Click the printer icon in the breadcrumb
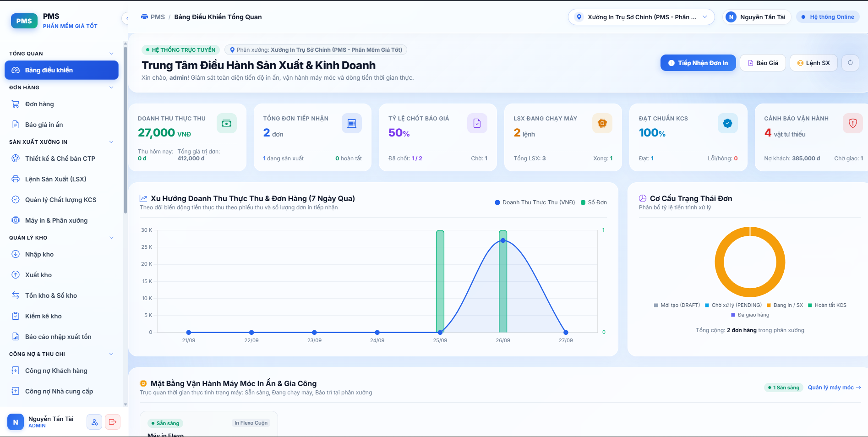 pyautogui.click(x=144, y=17)
